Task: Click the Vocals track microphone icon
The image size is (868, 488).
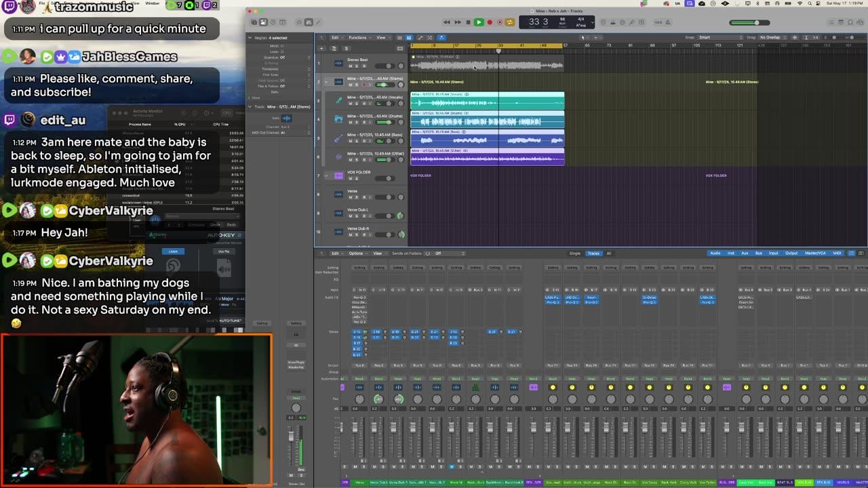Action: 339,100
